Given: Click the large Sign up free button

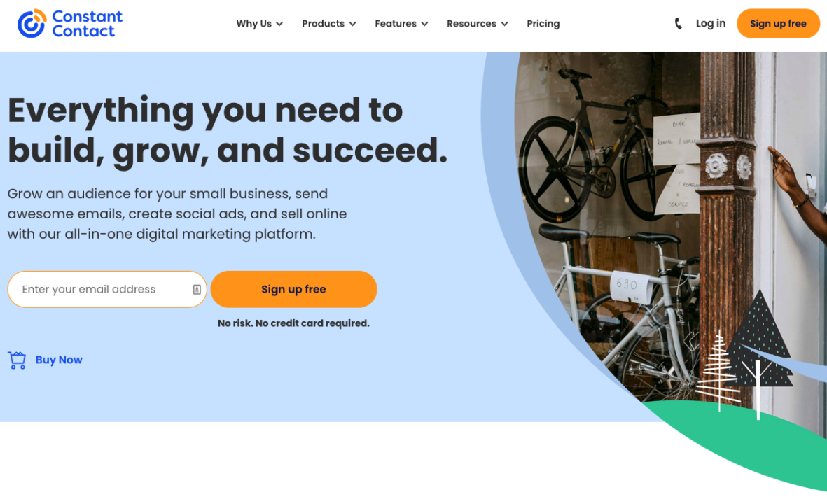Looking at the screenshot, I should tap(294, 289).
